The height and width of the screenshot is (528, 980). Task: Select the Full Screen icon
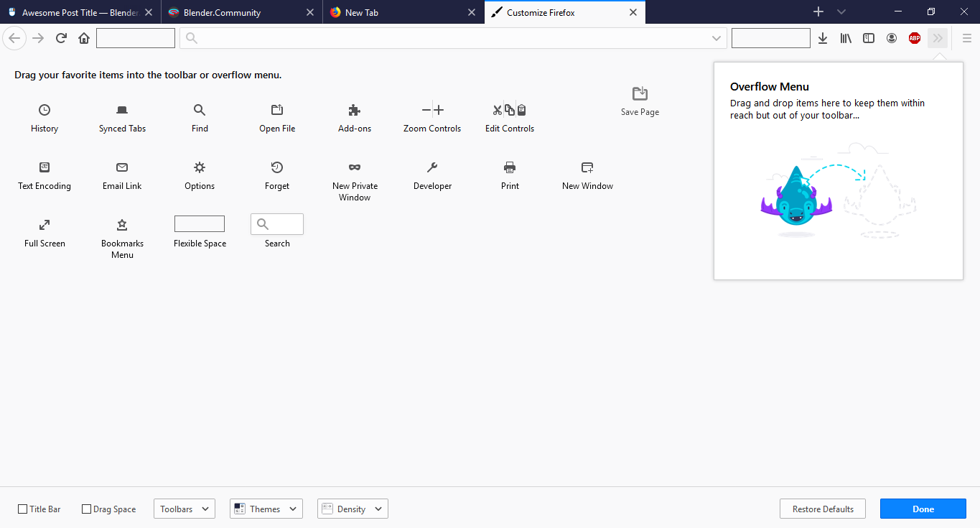click(x=45, y=225)
